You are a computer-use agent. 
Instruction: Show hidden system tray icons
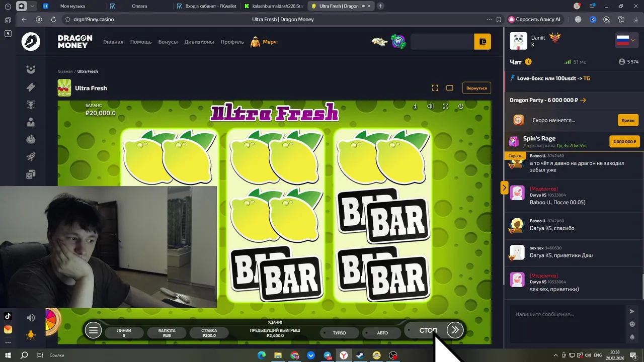(x=555, y=355)
